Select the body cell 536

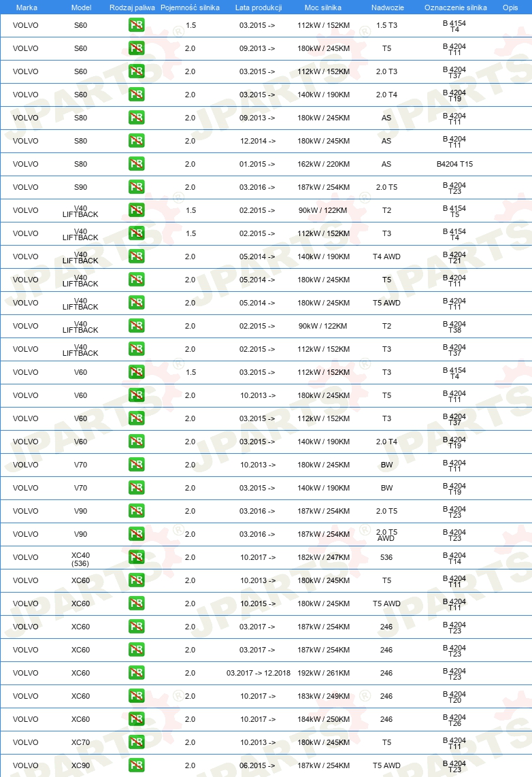[386, 557]
